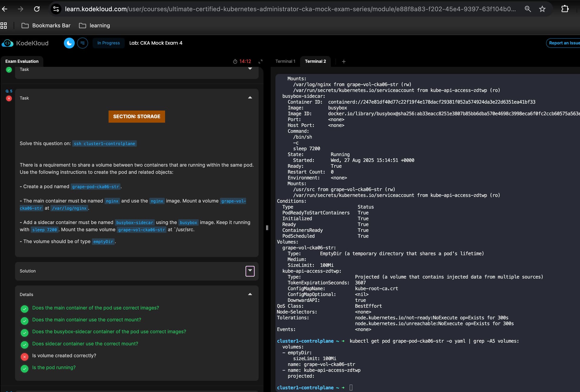Click the check icon for busybox-sidecar images
Image resolution: width=580 pixels, height=392 pixels.
click(x=24, y=333)
